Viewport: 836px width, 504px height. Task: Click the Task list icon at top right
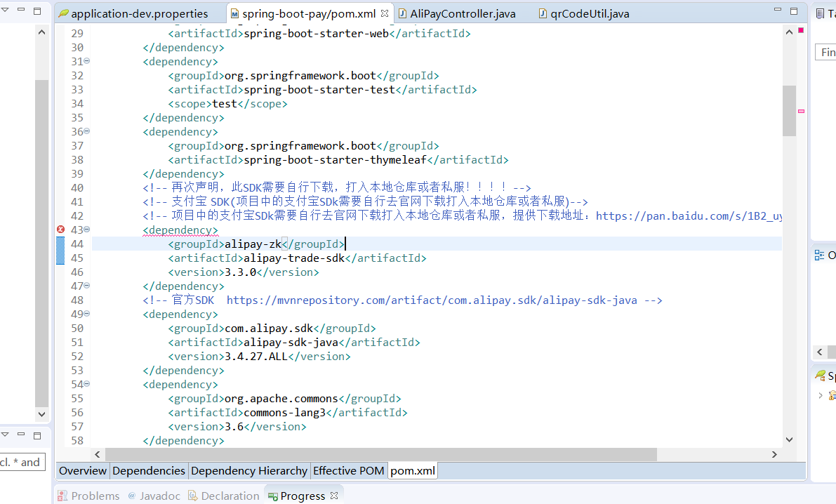coord(820,13)
